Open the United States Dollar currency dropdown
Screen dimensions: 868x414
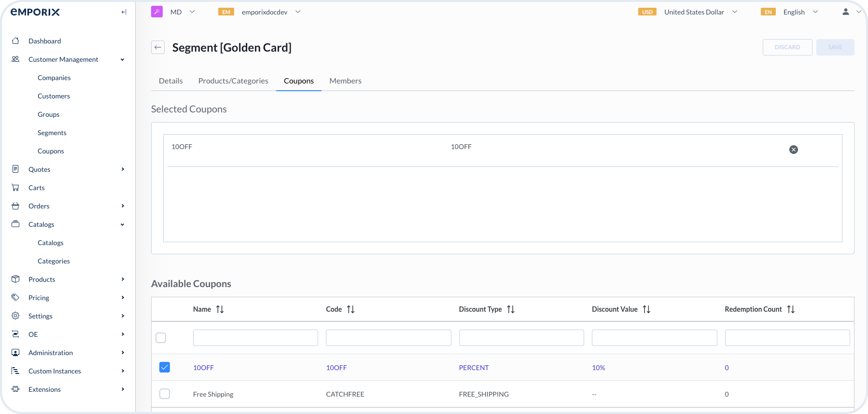694,12
